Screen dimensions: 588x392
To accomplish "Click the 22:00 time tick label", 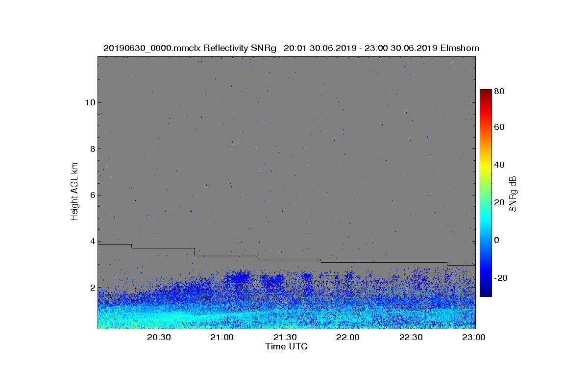I will tap(349, 338).
